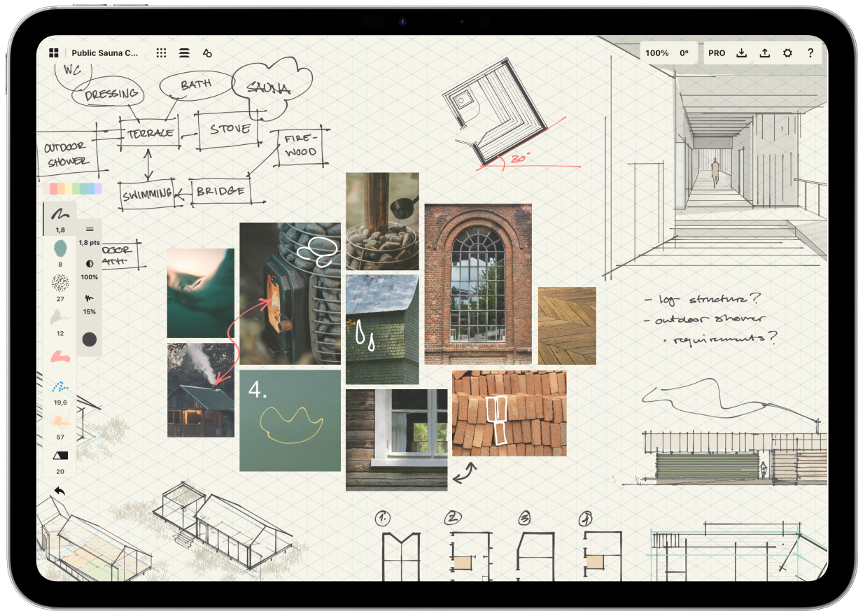Tap the handwritten SWIMMING box
Viewport: 865px width, 616px height.
(x=147, y=195)
